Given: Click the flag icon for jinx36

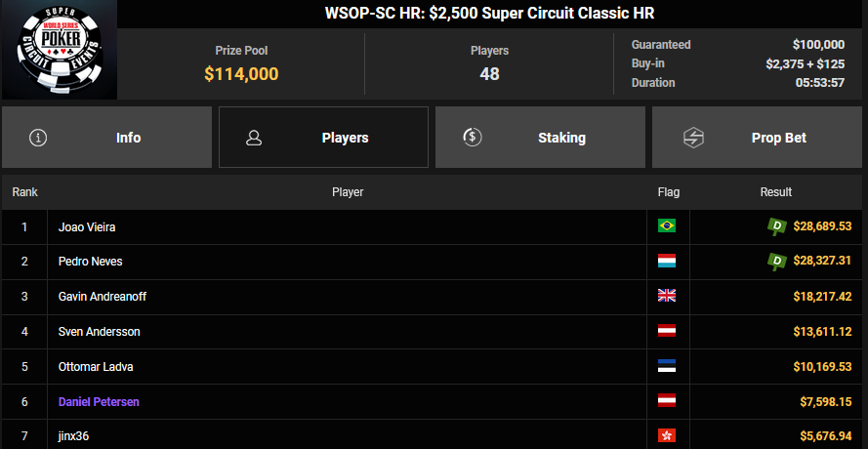Looking at the screenshot, I should [x=667, y=435].
